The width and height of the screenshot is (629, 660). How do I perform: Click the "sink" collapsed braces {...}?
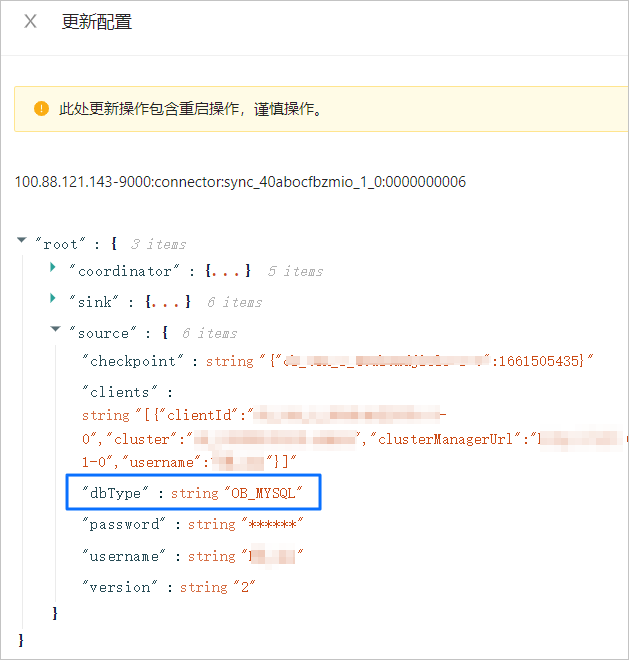click(166, 301)
